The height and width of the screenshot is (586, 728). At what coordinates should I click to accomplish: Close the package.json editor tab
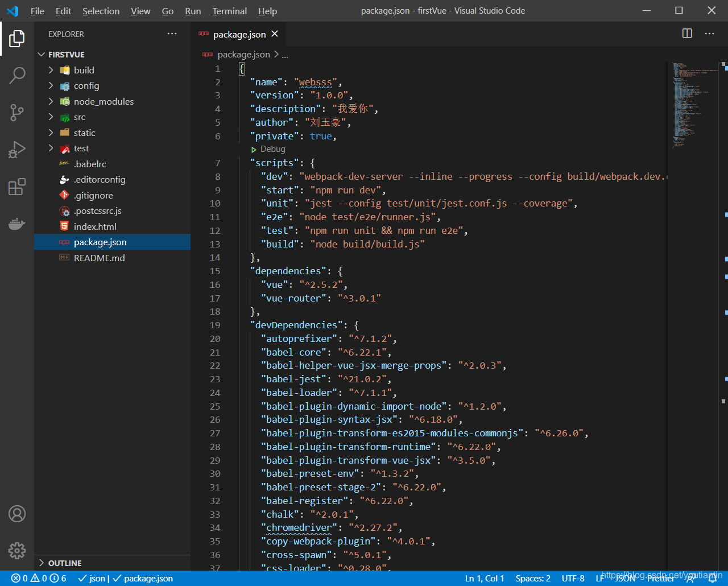pyautogui.click(x=275, y=34)
